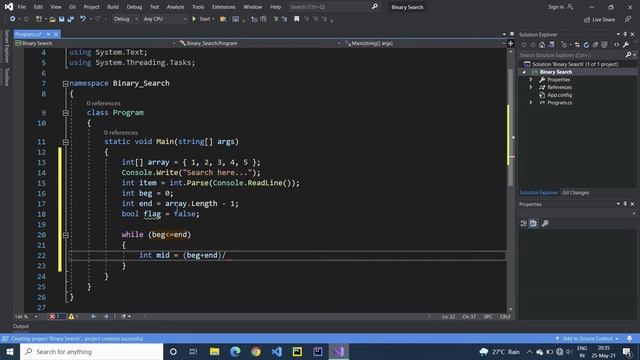
Task: Open the Debug configuration dropdown
Action: pos(125,19)
